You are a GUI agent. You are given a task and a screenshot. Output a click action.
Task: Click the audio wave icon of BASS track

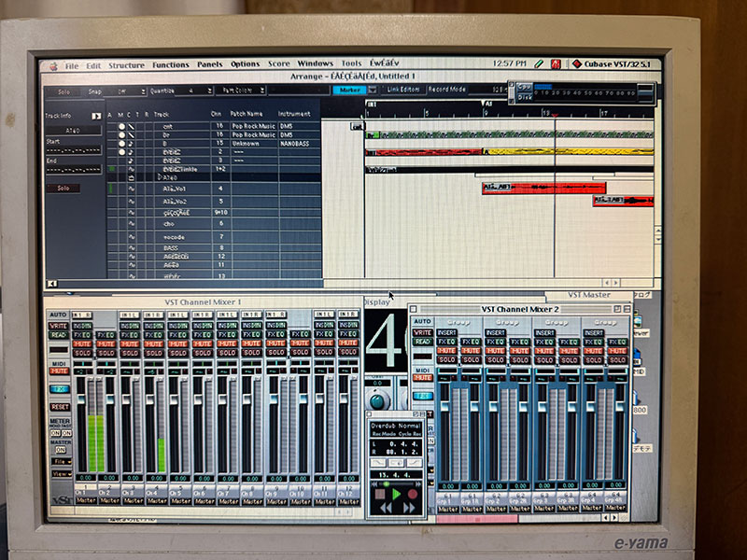coord(132,247)
